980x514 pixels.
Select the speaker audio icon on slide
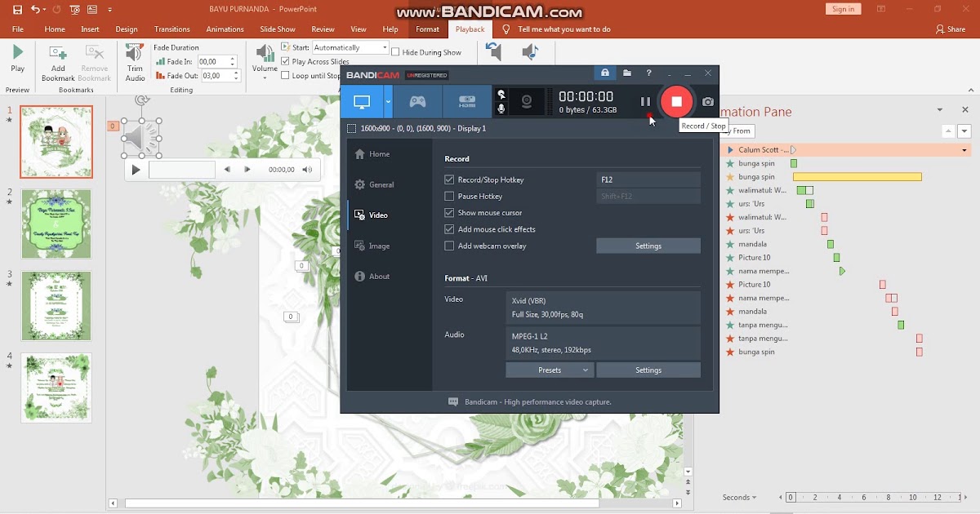point(142,138)
